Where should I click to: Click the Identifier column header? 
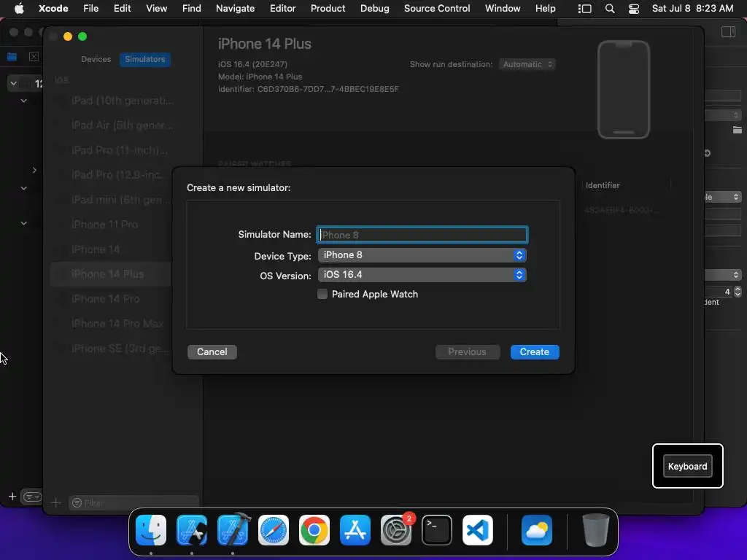tap(603, 185)
